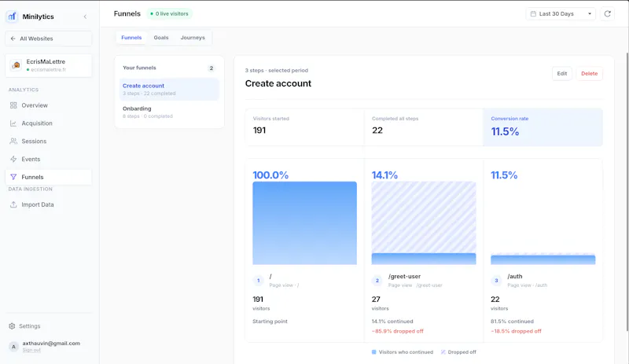Image resolution: width=629 pixels, height=364 pixels.
Task: Select Funnels in the sidebar
Action: click(49, 177)
